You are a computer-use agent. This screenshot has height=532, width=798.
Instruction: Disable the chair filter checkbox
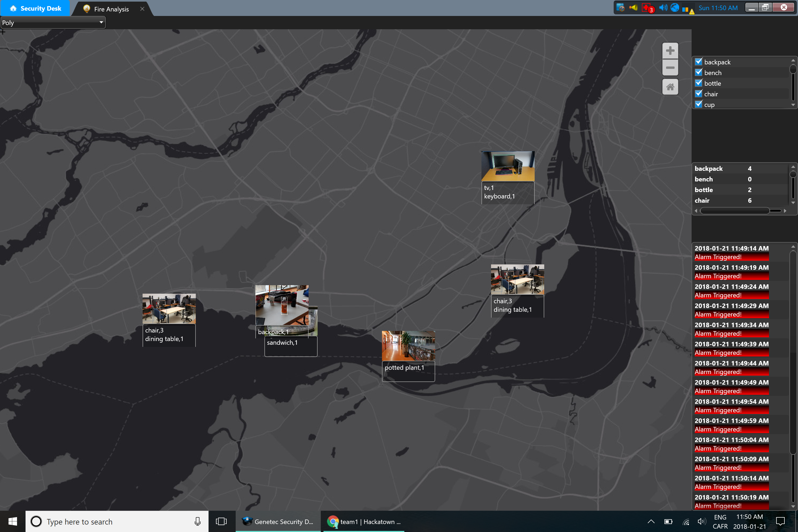click(698, 94)
